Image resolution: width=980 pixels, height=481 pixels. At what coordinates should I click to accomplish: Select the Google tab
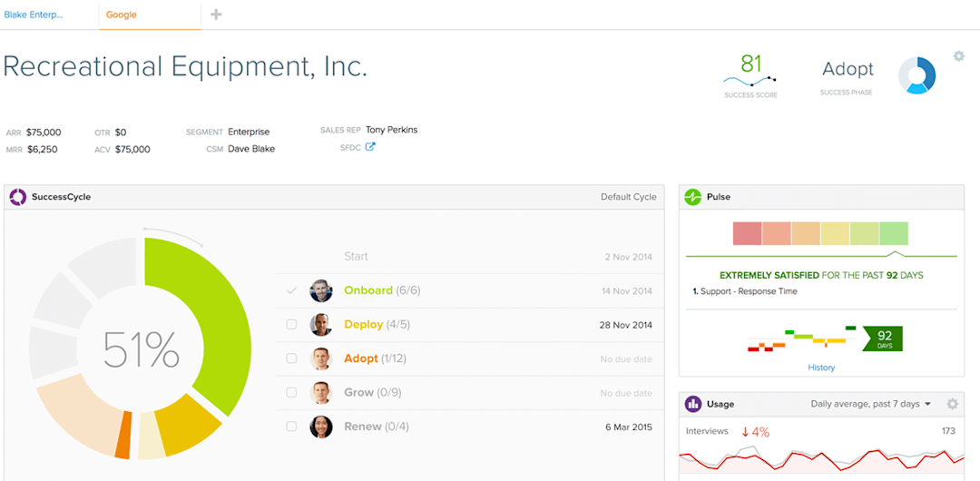(122, 15)
